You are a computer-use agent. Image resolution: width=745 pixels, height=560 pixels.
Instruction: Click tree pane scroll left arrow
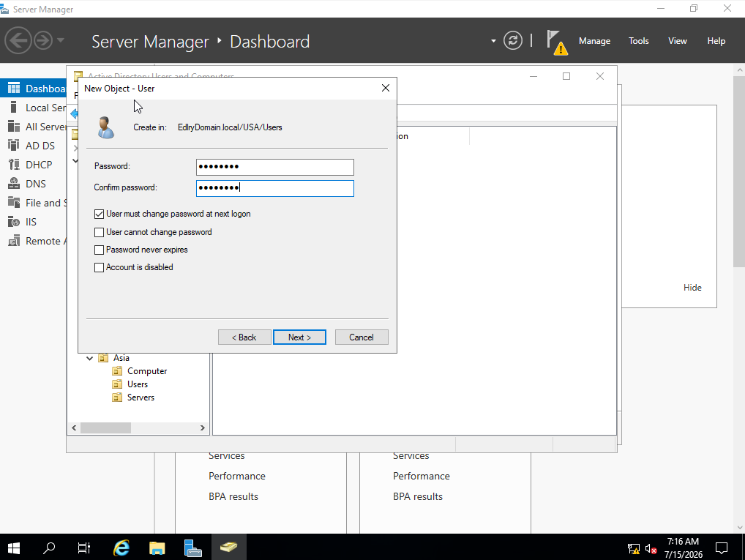tap(74, 428)
